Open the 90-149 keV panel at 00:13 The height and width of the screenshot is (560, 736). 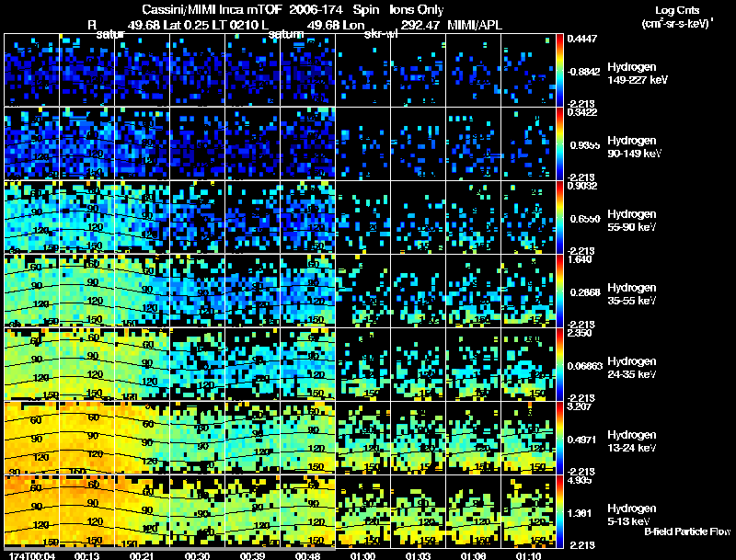86,143
